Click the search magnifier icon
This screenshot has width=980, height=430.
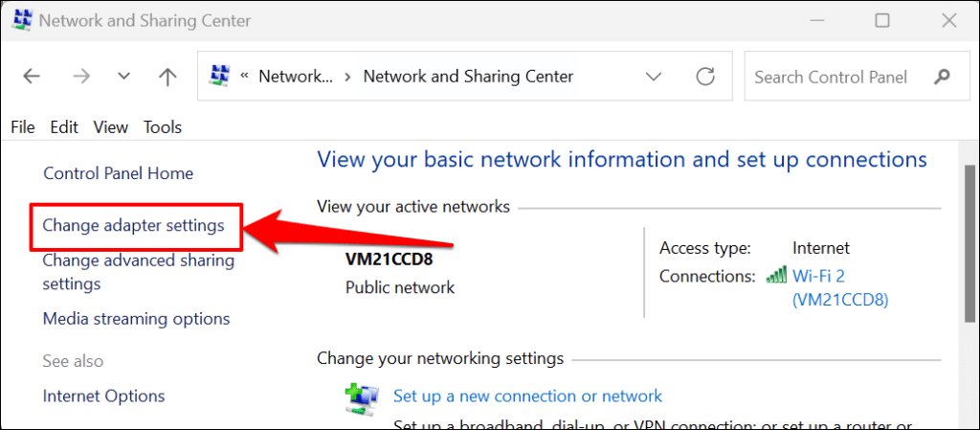click(943, 77)
